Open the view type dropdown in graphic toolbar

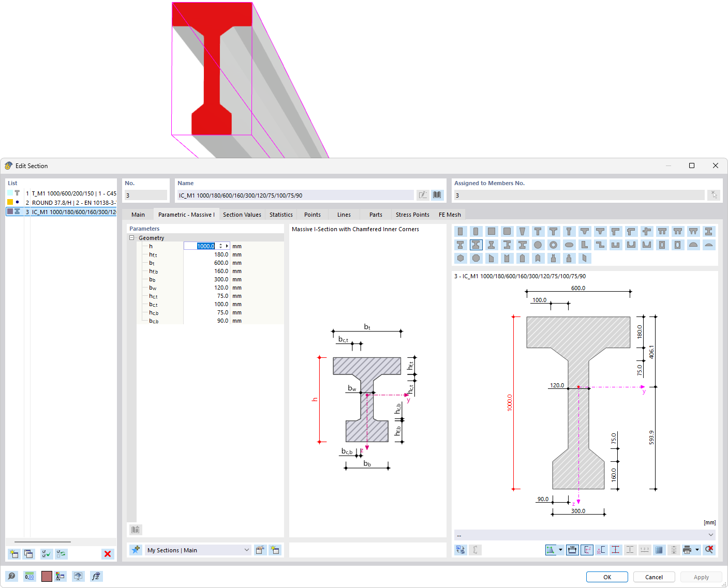(560, 550)
